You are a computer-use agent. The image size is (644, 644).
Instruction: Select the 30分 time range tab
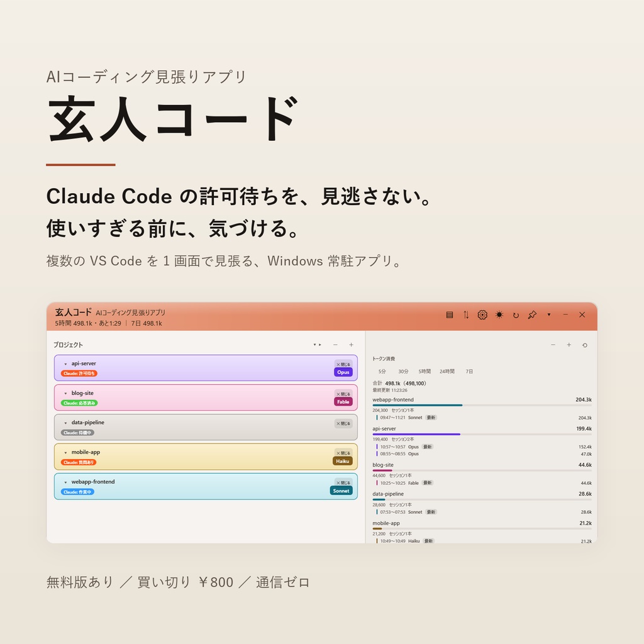pyautogui.click(x=403, y=371)
